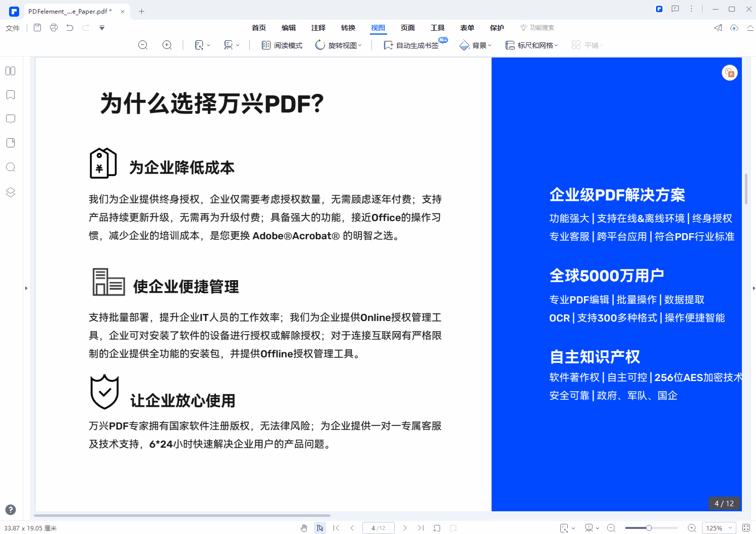This screenshot has height=534, width=756.
Task: Open the annotations/comments panel
Action: point(10,119)
